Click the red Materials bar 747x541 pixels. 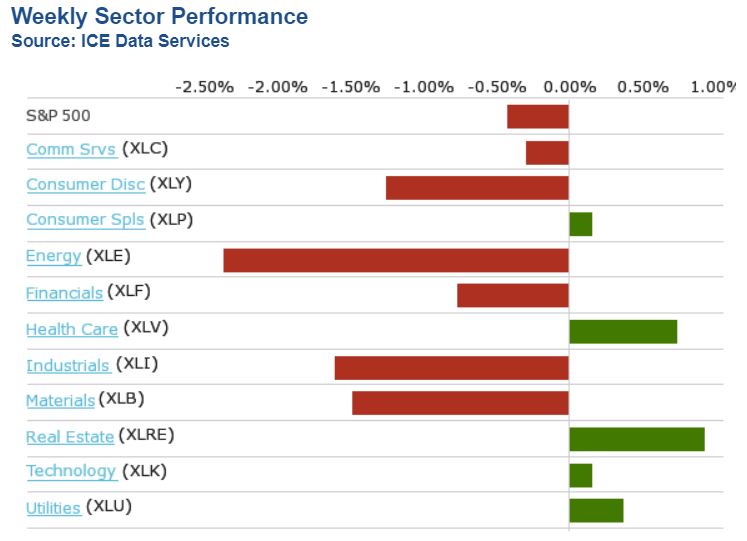(460, 403)
